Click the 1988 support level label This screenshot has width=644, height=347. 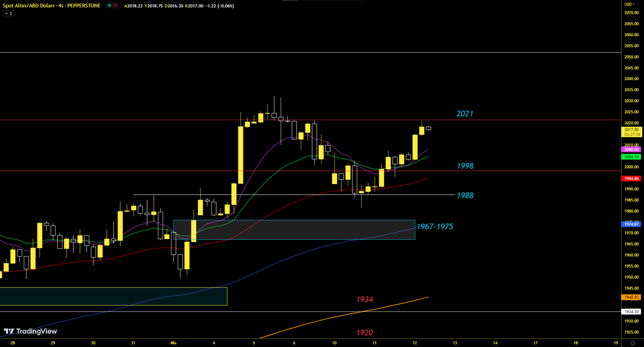[x=465, y=195]
